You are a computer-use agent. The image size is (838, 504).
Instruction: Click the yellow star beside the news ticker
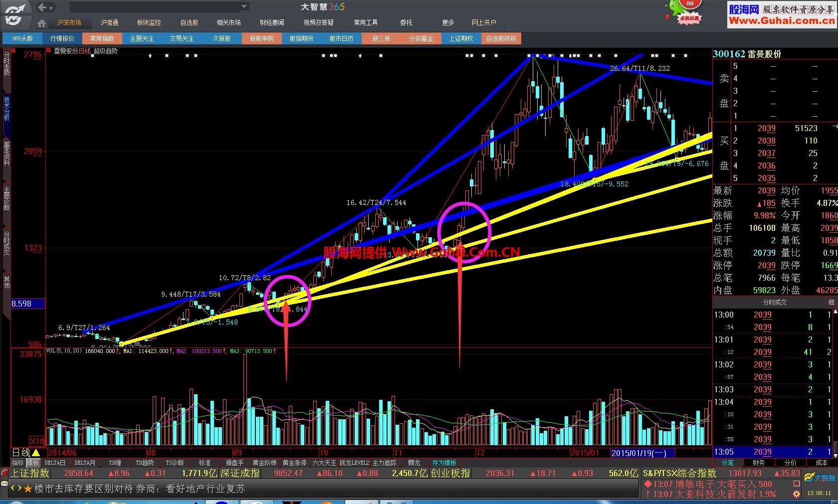tap(27, 489)
